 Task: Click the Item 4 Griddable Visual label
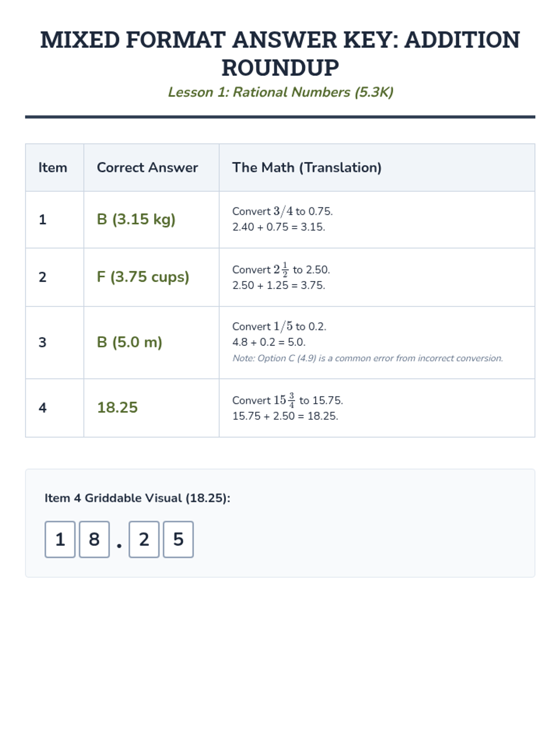[x=137, y=498]
